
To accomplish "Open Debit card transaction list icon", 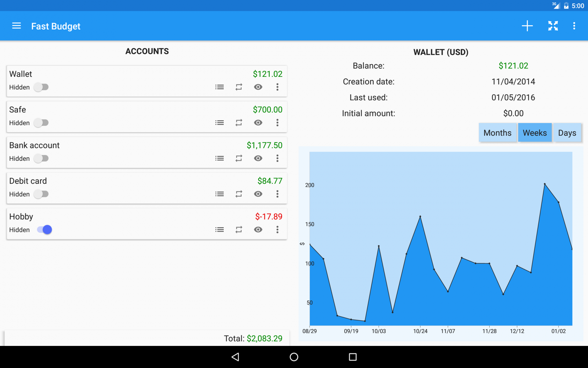I will [x=219, y=194].
